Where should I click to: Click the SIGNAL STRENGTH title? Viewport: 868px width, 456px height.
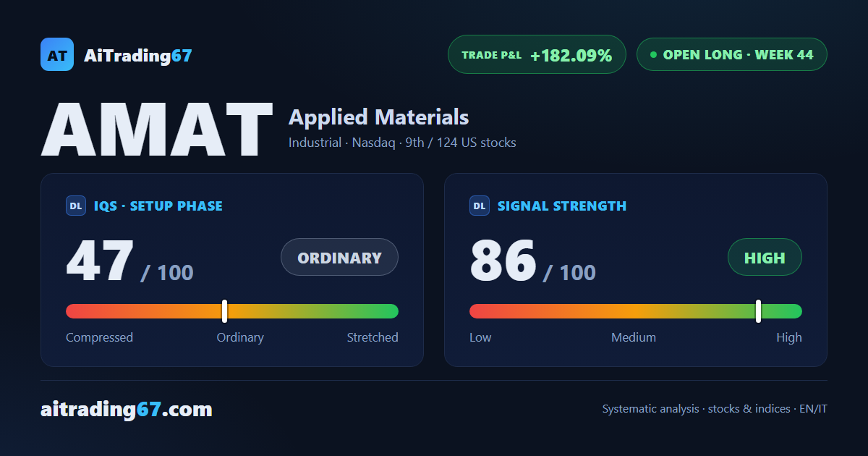pos(562,206)
